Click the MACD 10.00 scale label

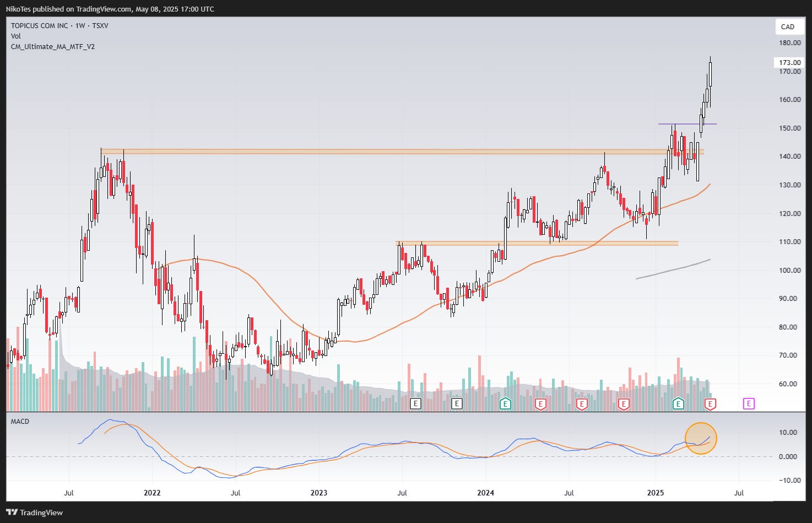788,433
